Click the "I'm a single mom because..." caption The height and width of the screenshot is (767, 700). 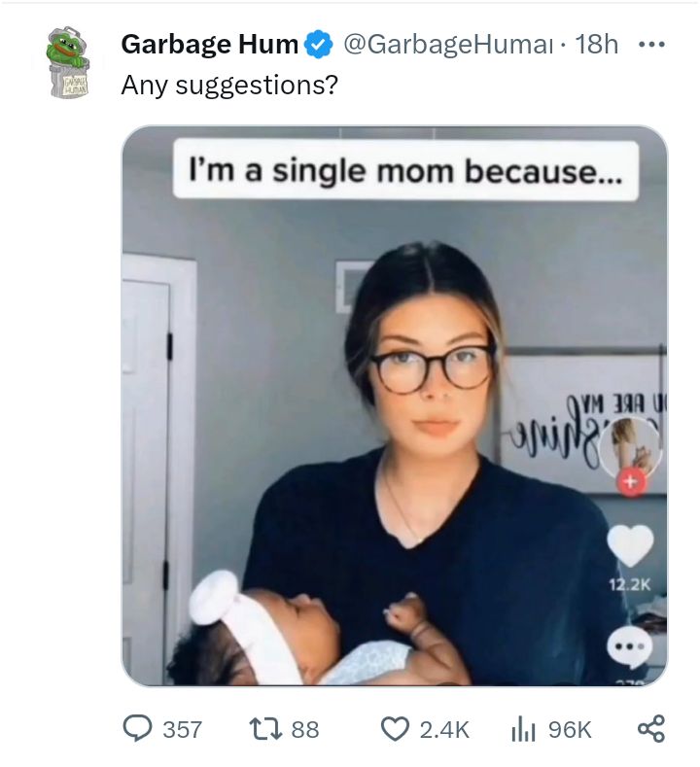click(406, 171)
